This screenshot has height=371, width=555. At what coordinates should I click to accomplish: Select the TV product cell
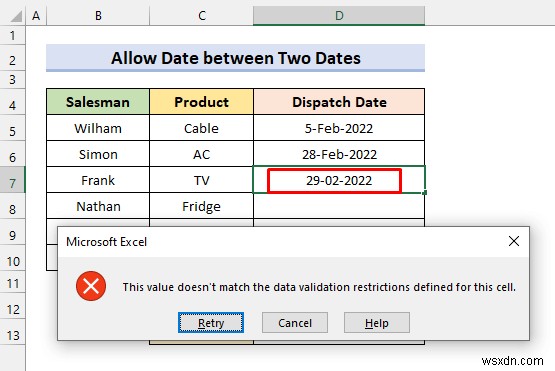201,180
